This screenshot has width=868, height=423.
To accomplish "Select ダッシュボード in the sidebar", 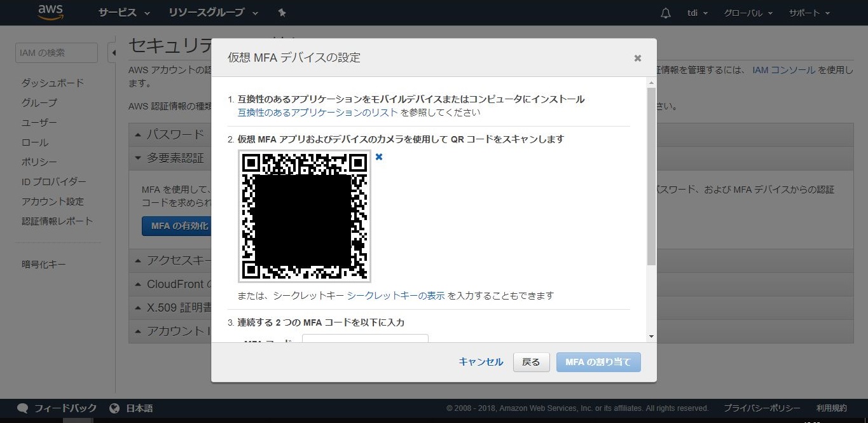I will [53, 83].
